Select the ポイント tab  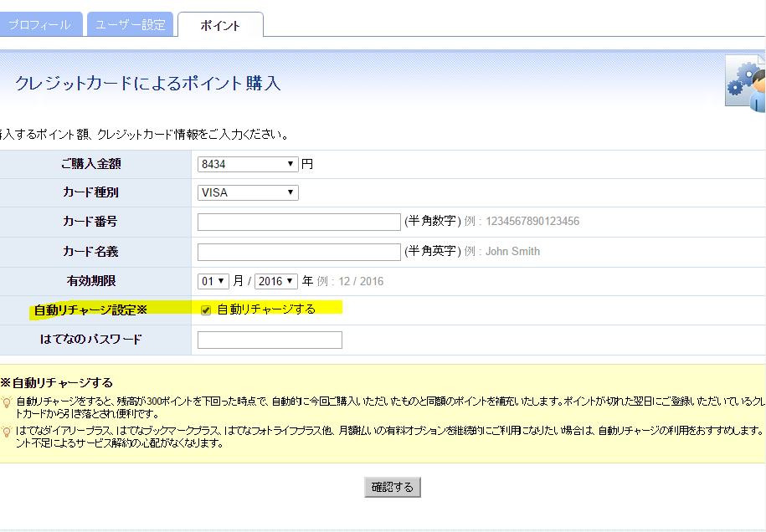pos(220,25)
